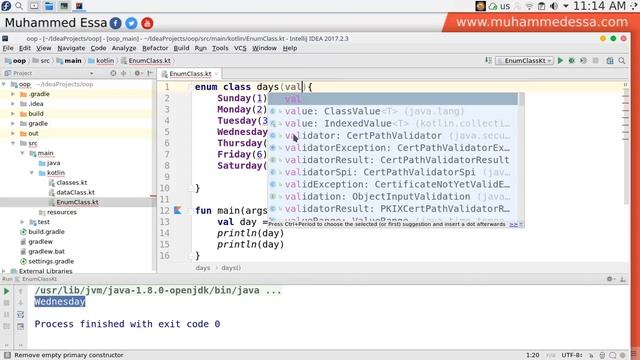Click the days breadcrumb below the editor
640x360 pixels.
click(203, 268)
